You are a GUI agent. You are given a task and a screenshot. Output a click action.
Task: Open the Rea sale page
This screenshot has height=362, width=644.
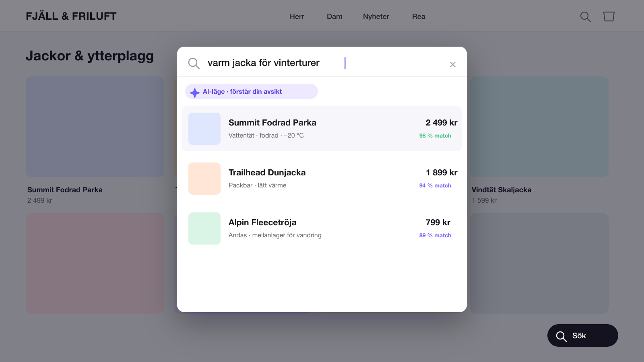click(419, 16)
